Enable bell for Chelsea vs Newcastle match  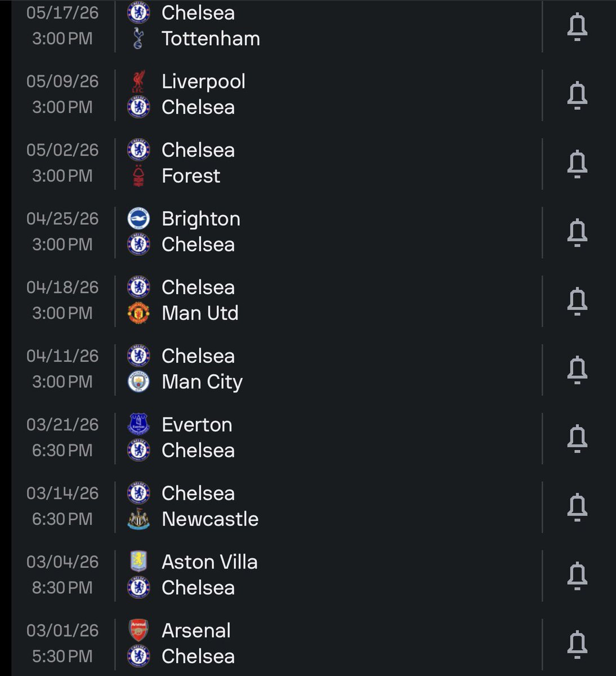pyautogui.click(x=577, y=508)
